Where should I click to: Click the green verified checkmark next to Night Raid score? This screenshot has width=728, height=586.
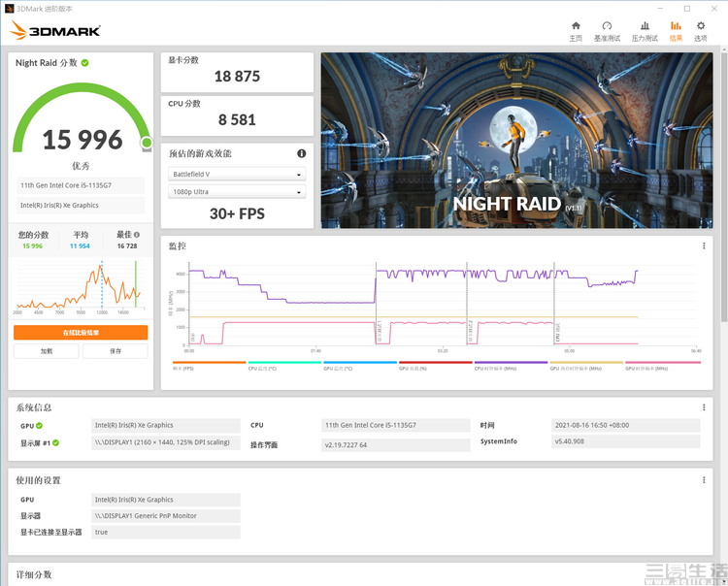click(x=85, y=63)
